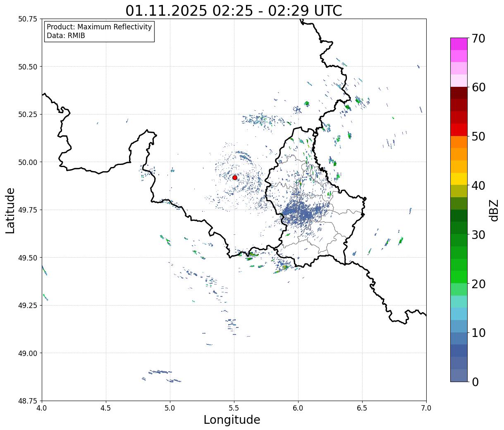
Task: Click the latitude tick label '50.75'
Action: tap(28, 19)
